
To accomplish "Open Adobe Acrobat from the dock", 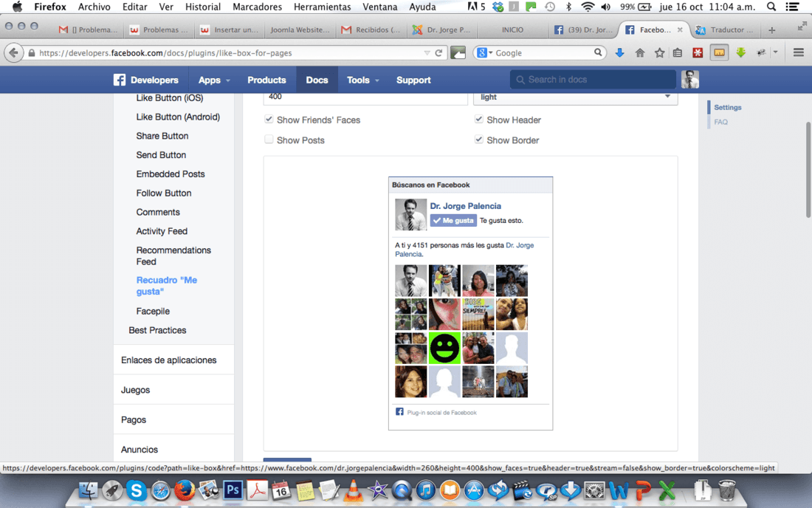I will [x=258, y=490].
